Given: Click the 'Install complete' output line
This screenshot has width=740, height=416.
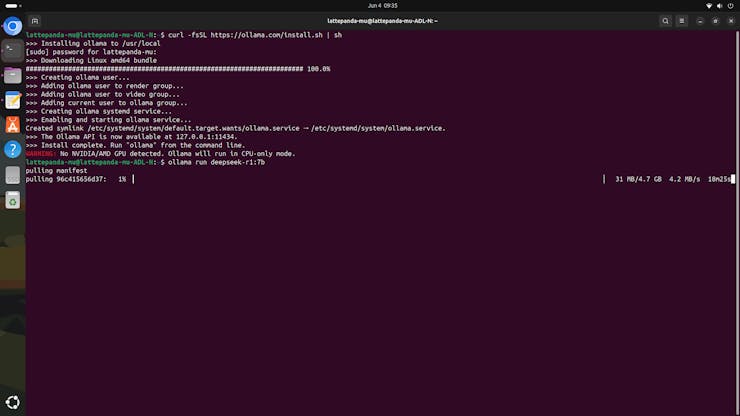Looking at the screenshot, I should [x=135, y=145].
